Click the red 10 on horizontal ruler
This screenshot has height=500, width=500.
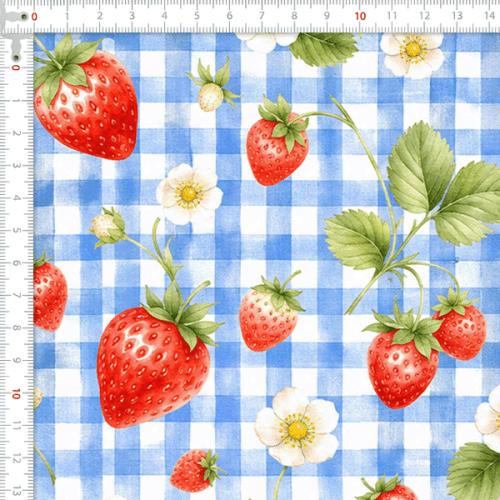pos(360,16)
